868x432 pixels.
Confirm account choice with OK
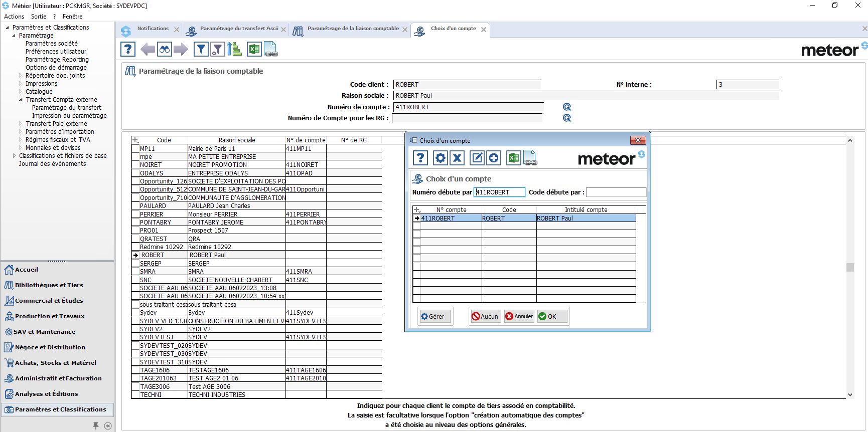click(552, 316)
